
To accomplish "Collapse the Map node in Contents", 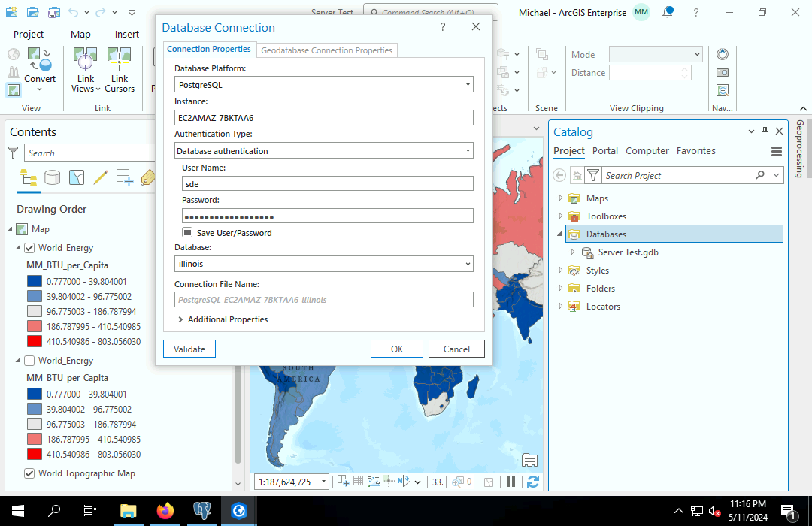I will tap(10, 229).
